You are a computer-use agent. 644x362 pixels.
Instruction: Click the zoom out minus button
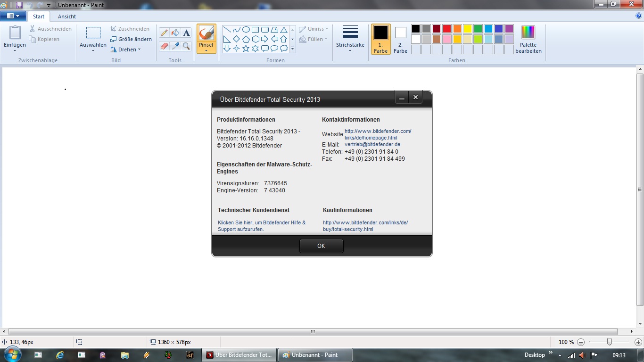pyautogui.click(x=581, y=342)
